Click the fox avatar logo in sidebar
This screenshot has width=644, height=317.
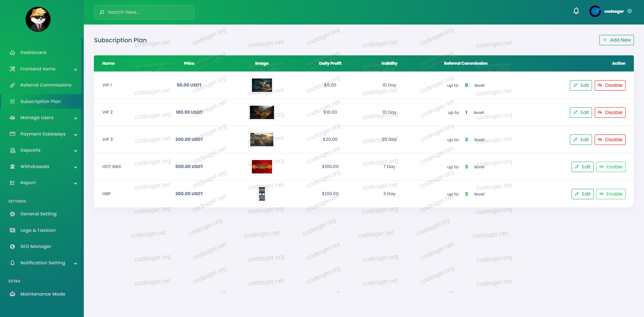pos(38,19)
